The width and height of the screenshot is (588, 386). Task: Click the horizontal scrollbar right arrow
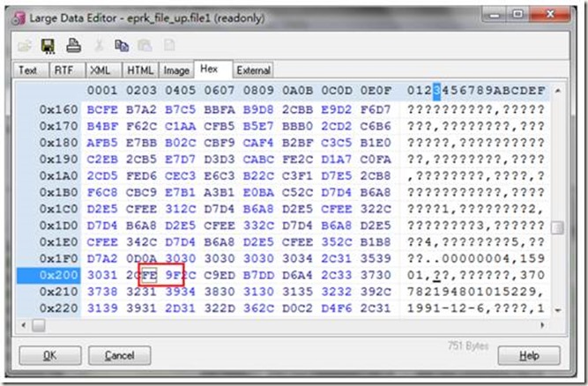pyautogui.click(x=543, y=325)
